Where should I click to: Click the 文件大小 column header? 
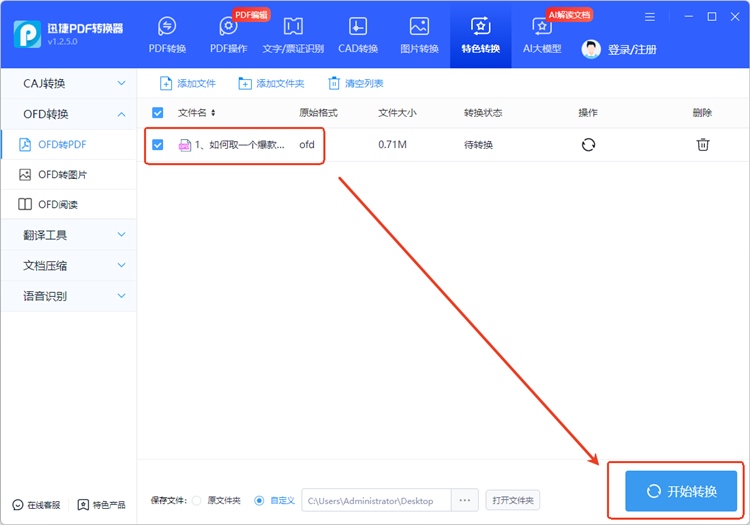click(397, 113)
